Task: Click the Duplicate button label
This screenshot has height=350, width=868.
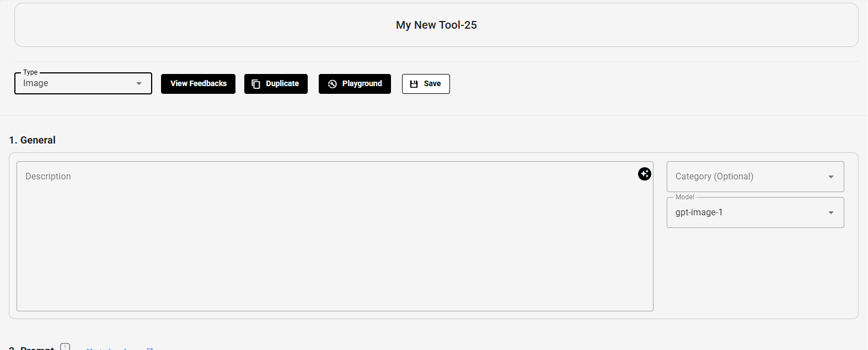Action: click(x=282, y=84)
